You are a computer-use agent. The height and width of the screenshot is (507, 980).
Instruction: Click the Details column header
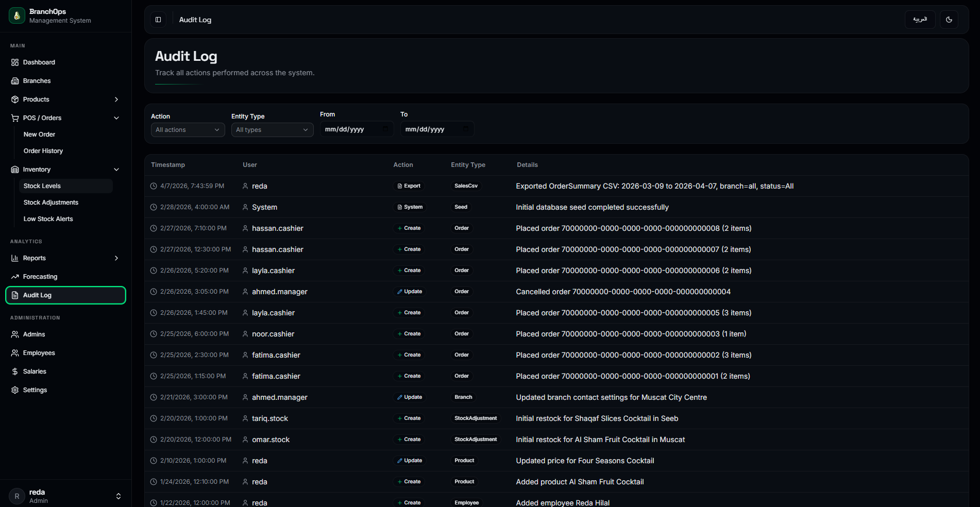pyautogui.click(x=527, y=165)
